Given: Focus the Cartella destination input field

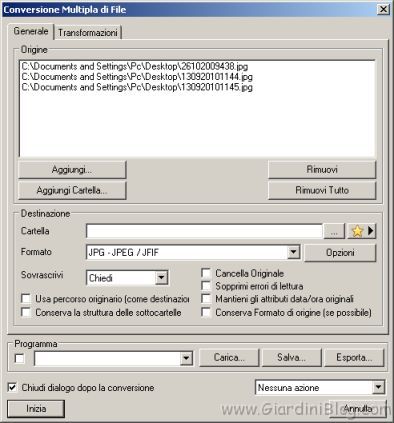Looking at the screenshot, I should 204,231.
